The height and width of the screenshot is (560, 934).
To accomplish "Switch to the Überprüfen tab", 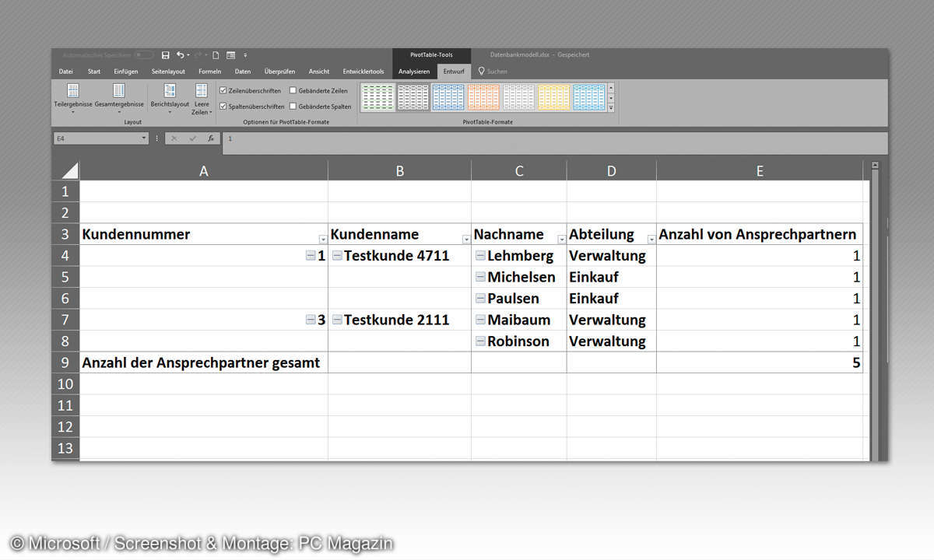I will 279,72.
